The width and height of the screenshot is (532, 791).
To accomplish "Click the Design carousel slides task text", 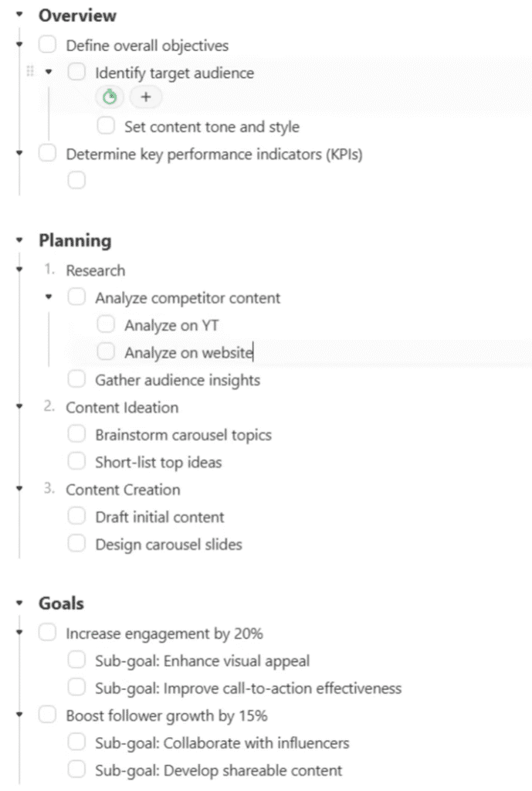I will tap(168, 545).
